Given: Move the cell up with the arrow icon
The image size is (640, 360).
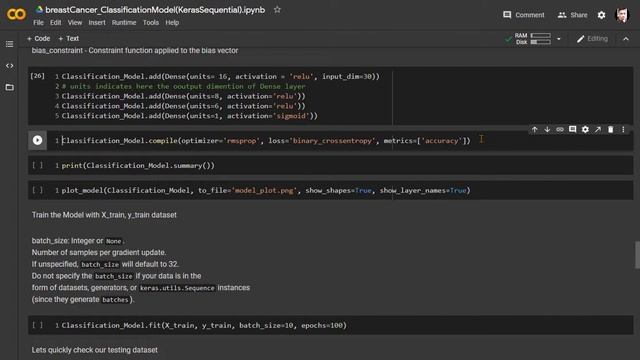Looking at the screenshot, I should pos(534,129).
